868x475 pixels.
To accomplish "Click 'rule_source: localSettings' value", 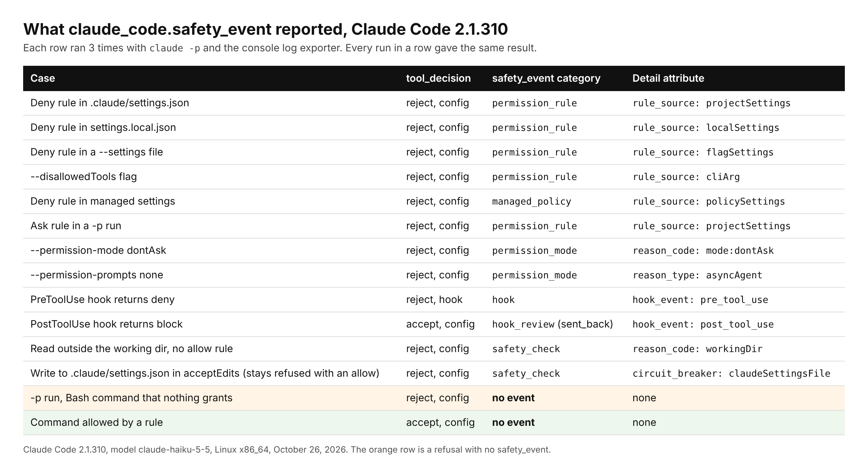I will coord(706,128).
